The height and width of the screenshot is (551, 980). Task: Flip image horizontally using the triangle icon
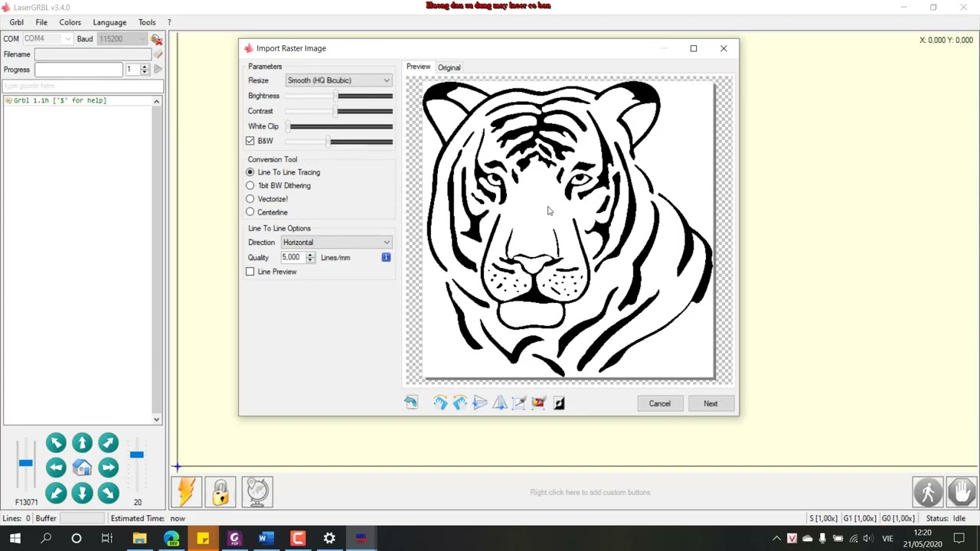pos(500,403)
